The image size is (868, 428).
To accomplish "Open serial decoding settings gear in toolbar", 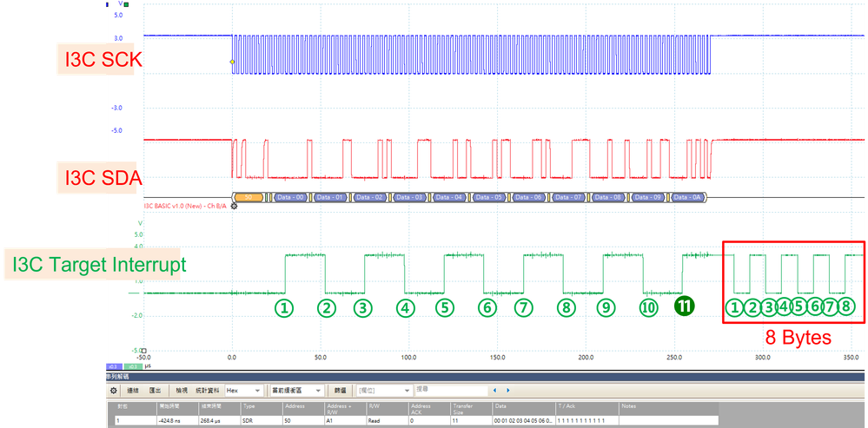I will (x=114, y=391).
